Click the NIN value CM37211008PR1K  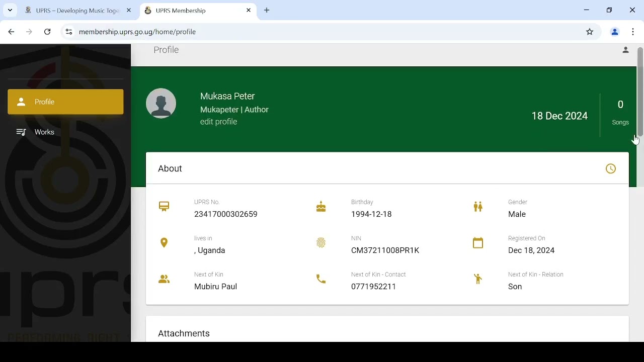(x=385, y=251)
